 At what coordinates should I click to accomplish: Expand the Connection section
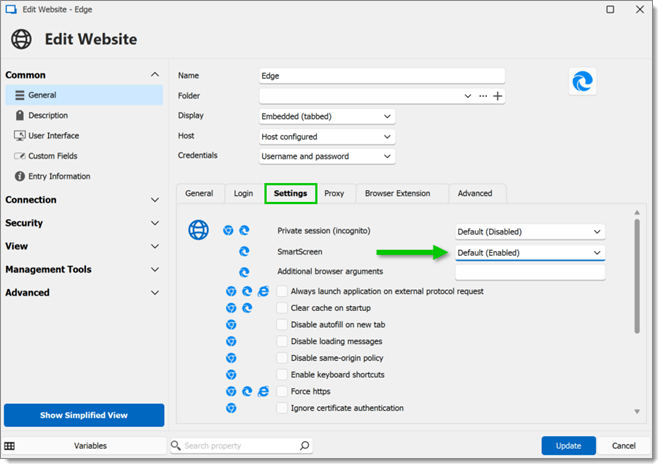tap(155, 200)
